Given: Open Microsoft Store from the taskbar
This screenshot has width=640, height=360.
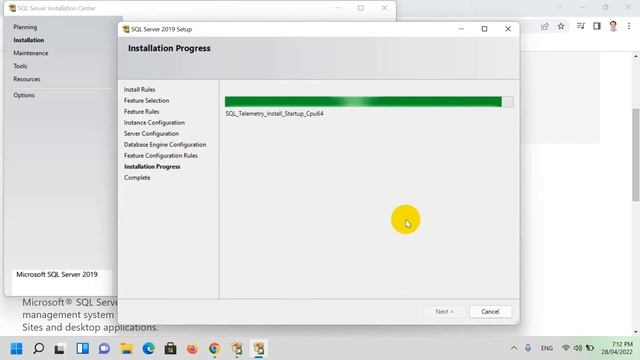Looking at the screenshot, I should (x=171, y=349).
